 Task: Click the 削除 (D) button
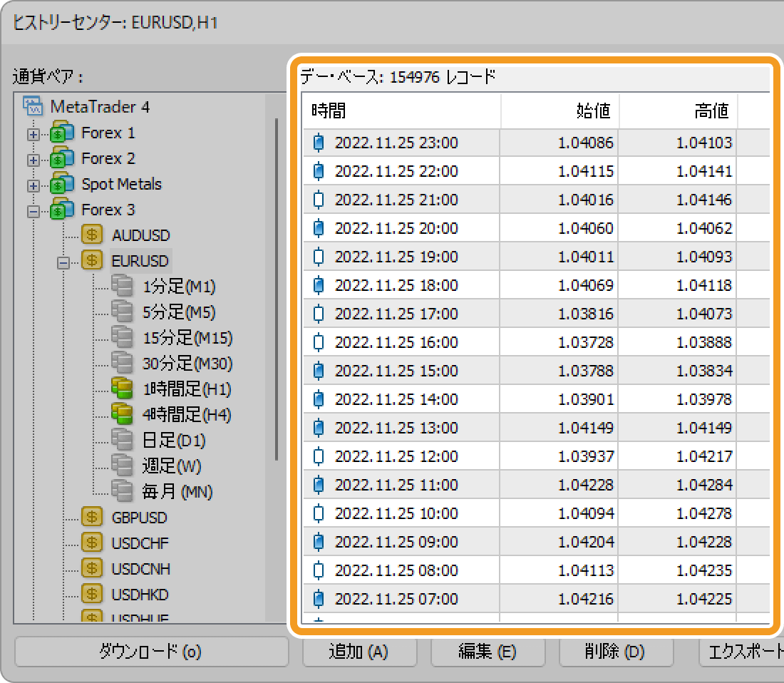click(616, 652)
